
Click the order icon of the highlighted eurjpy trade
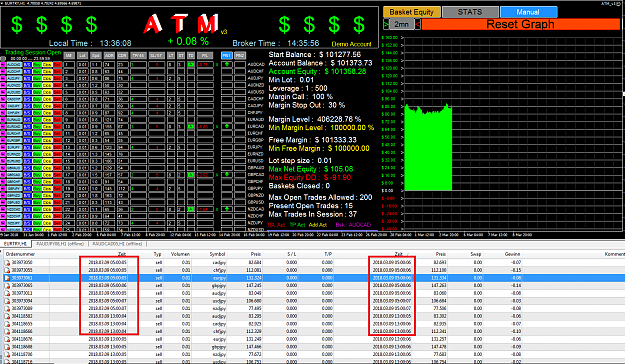coord(7,278)
